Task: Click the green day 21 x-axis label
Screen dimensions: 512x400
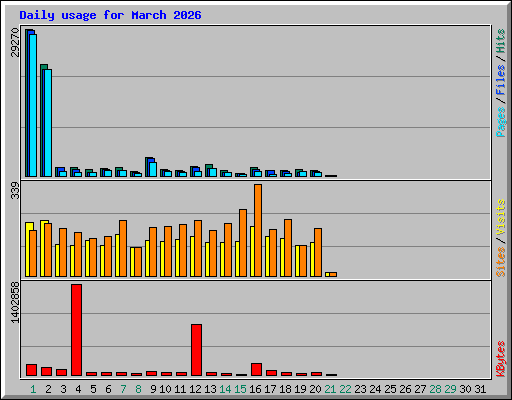Action: click(330, 389)
